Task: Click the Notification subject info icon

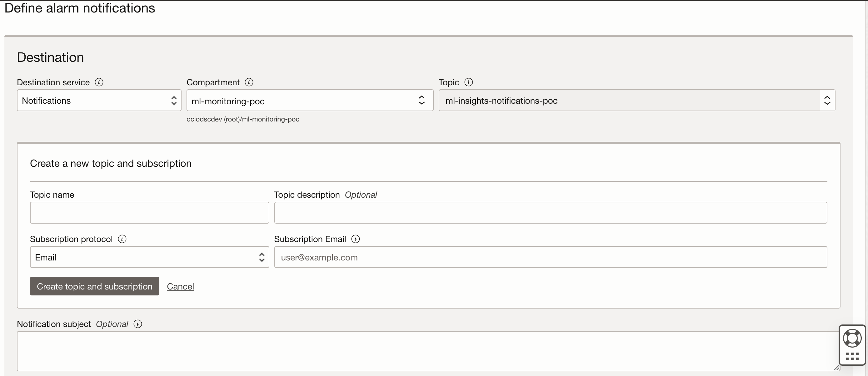Action: coord(137,324)
